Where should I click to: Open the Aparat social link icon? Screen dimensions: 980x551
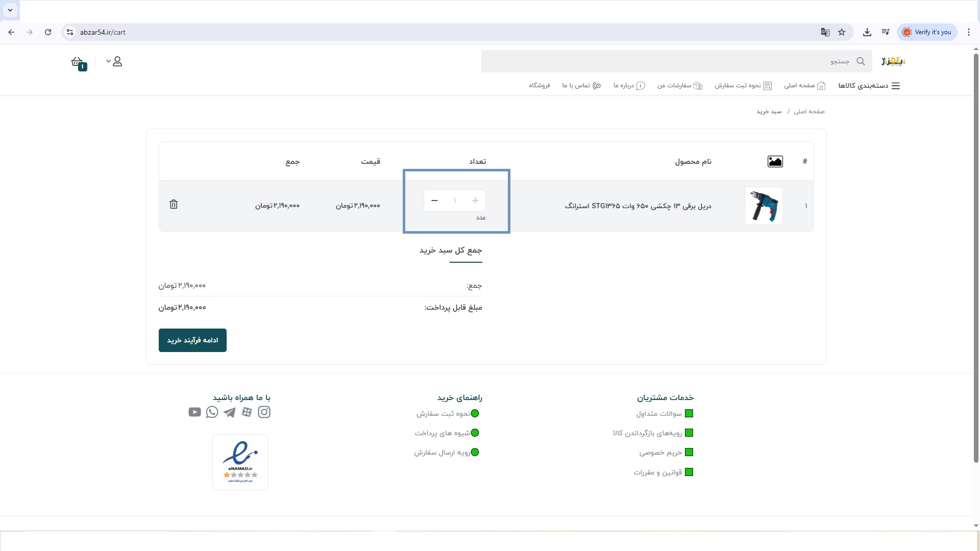pyautogui.click(x=247, y=412)
